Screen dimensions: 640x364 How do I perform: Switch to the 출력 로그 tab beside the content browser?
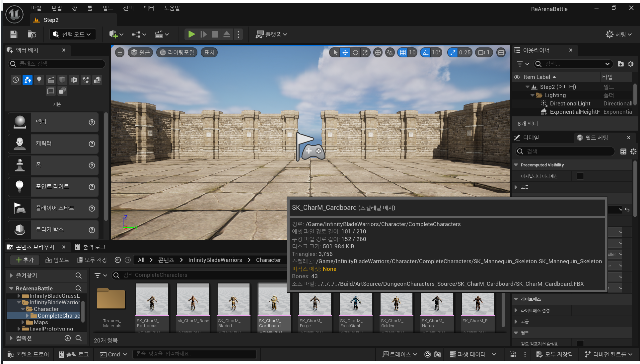tap(90, 247)
